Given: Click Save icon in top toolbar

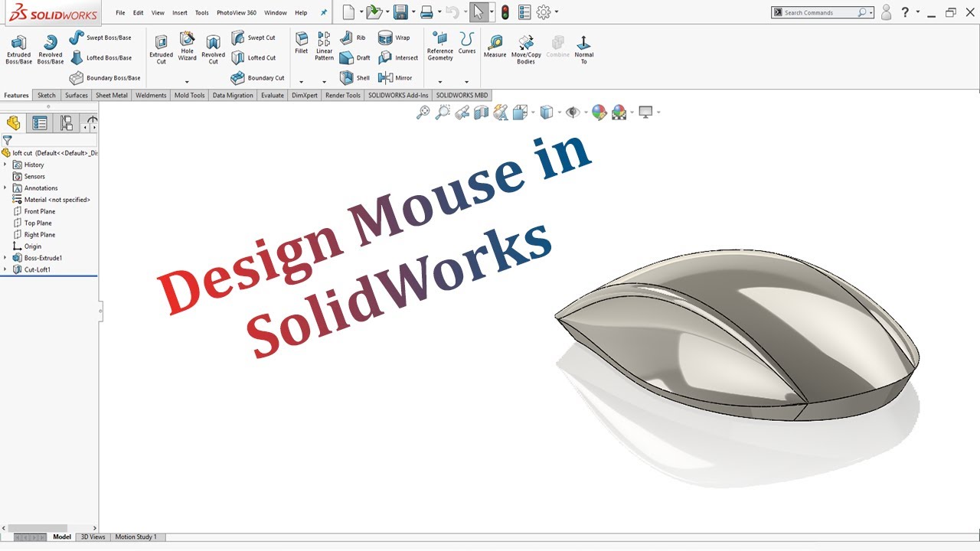Looking at the screenshot, I should [x=400, y=12].
